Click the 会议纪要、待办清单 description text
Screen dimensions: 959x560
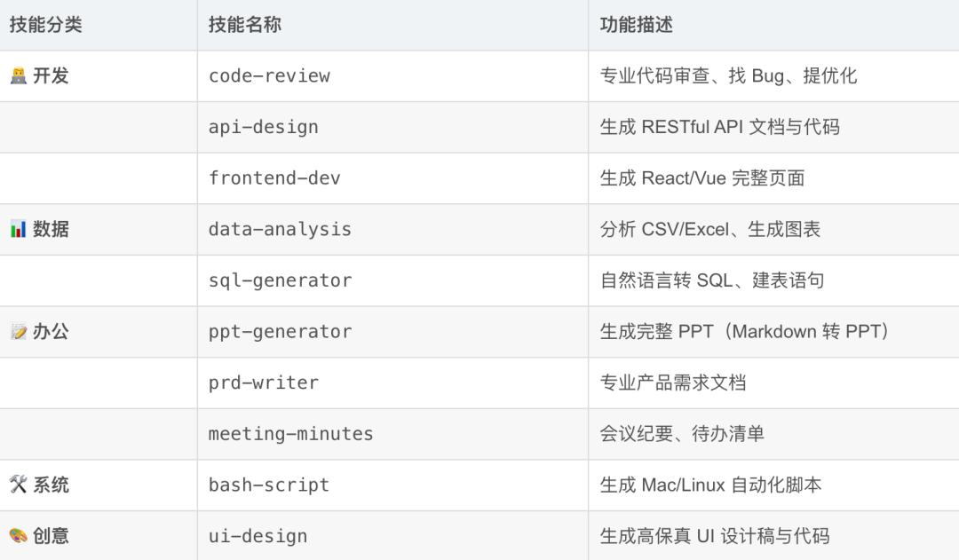(x=682, y=434)
